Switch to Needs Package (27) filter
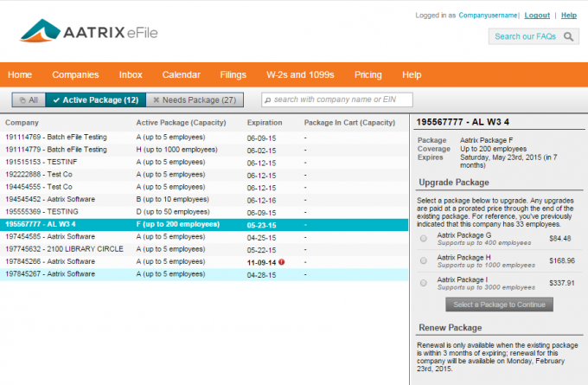This screenshot has width=588, height=385. (195, 99)
